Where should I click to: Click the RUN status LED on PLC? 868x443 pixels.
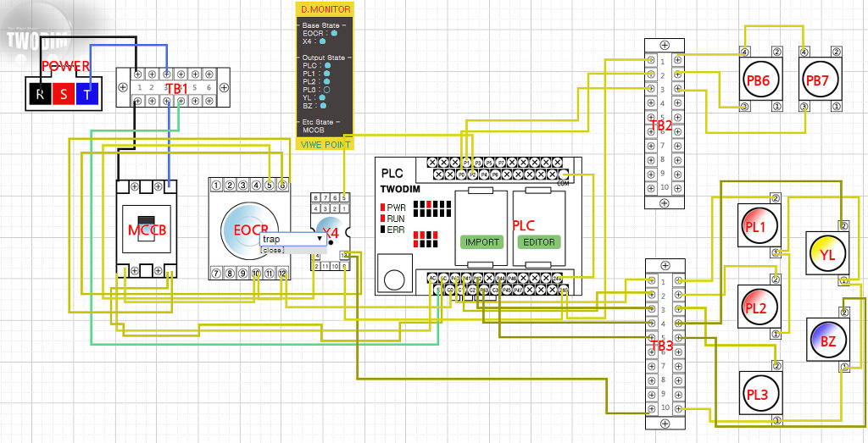(382, 218)
